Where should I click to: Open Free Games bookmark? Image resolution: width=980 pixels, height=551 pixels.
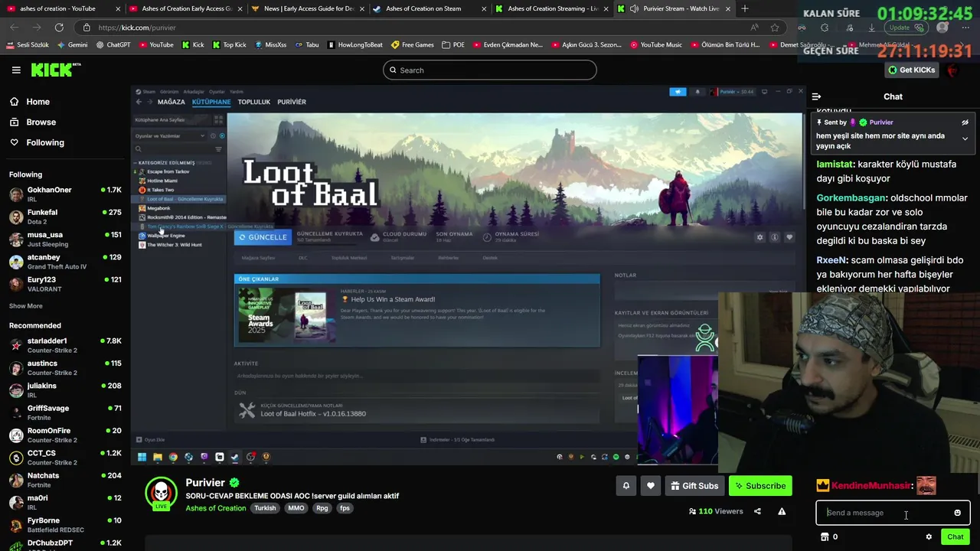(413, 45)
